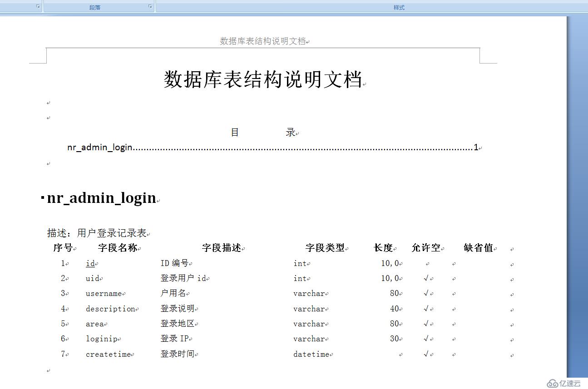Click the 登录说明 description cell

[x=178, y=308]
